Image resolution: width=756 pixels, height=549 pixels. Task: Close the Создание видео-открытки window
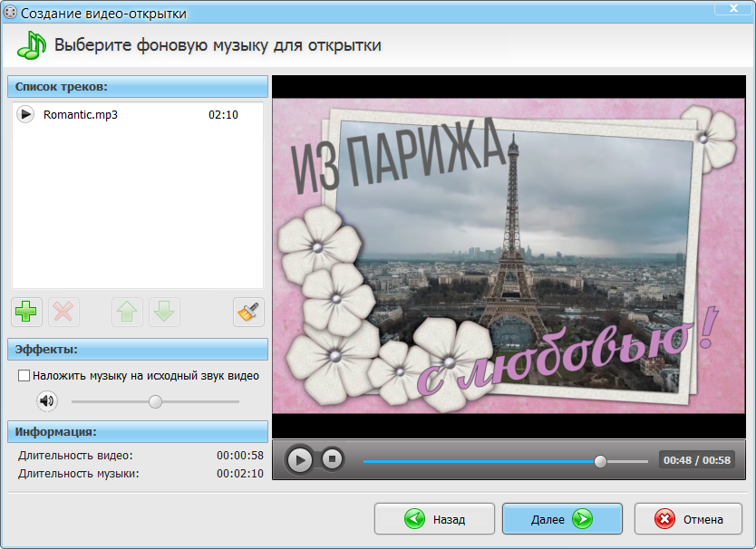733,7
